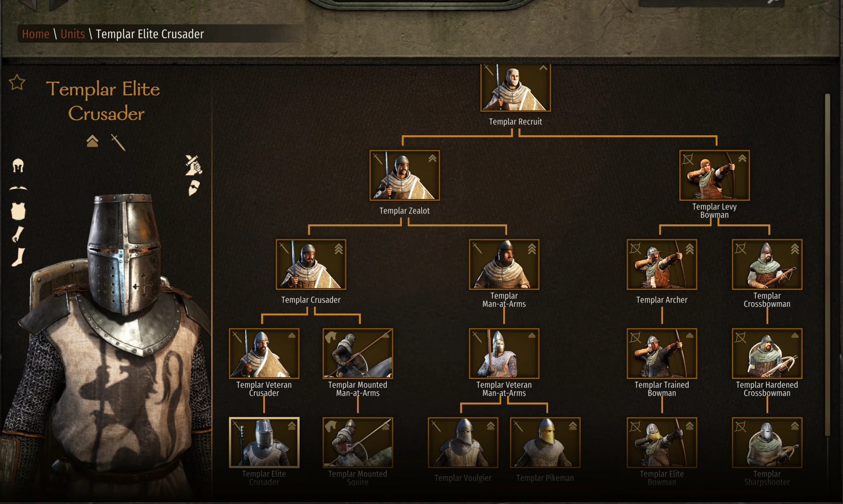Viewport: 843px width, 504px height.
Task: Go to Home in breadcrumb
Action: [x=35, y=34]
